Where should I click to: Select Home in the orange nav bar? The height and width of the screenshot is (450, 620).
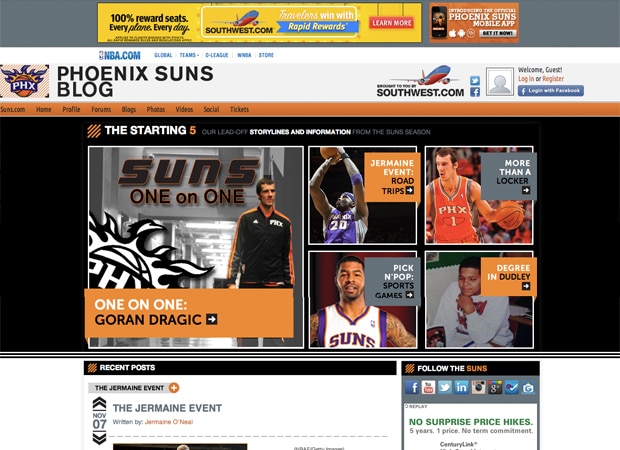[x=43, y=110]
